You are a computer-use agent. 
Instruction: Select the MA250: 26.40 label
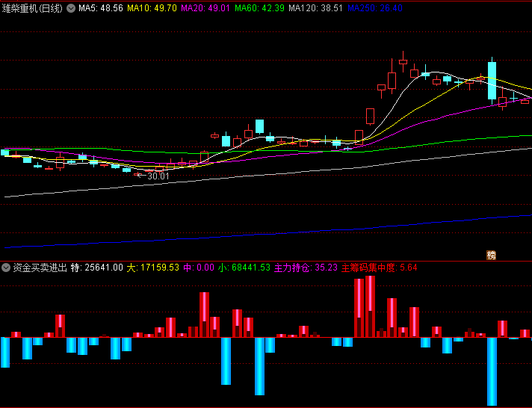coord(375,8)
